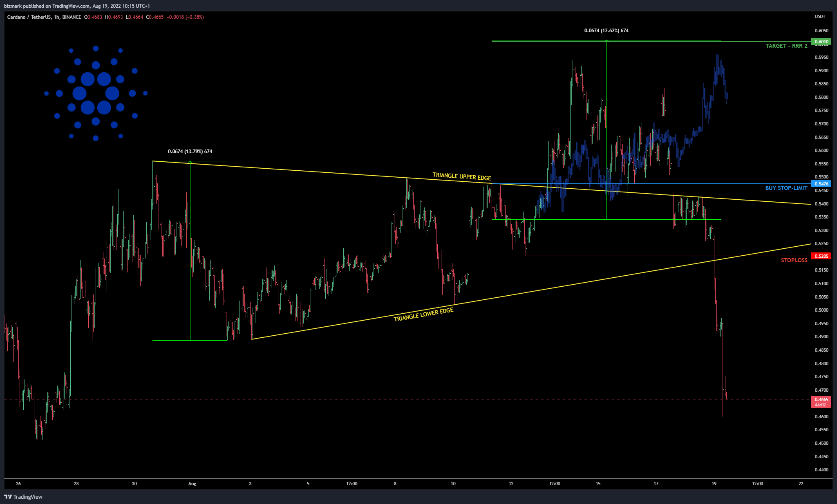
Task: Click the TRIANGLE UPPER EDGE label
Action: point(462,176)
